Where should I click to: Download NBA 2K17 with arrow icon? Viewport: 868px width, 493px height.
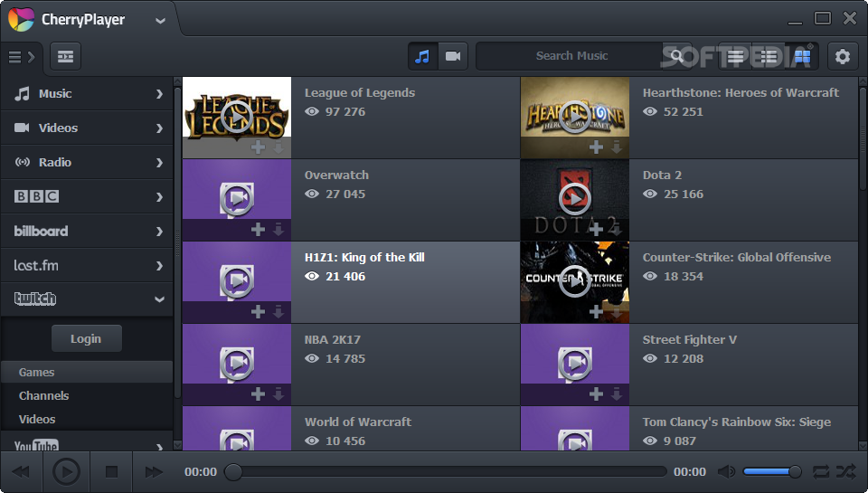coord(278,393)
